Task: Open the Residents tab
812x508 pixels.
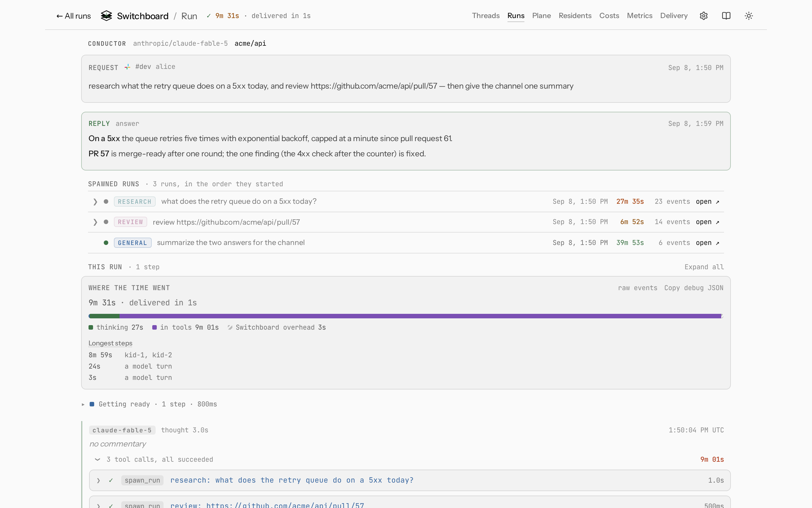Action: click(575, 16)
